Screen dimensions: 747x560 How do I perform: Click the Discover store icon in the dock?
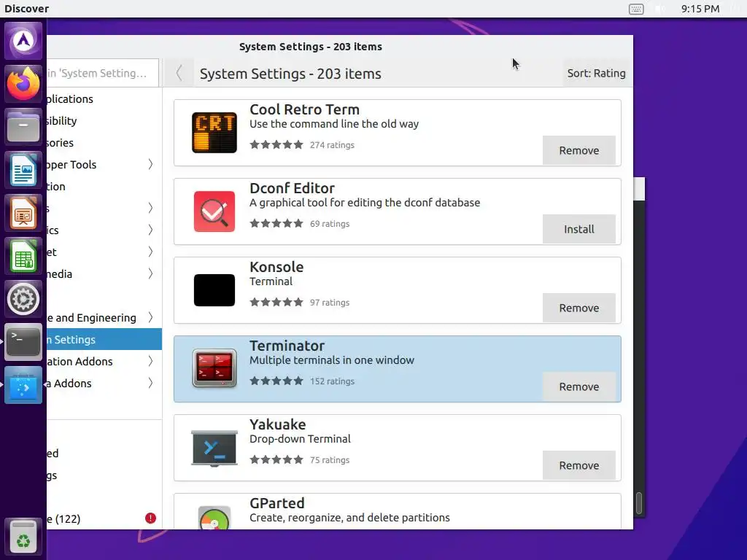(x=23, y=385)
